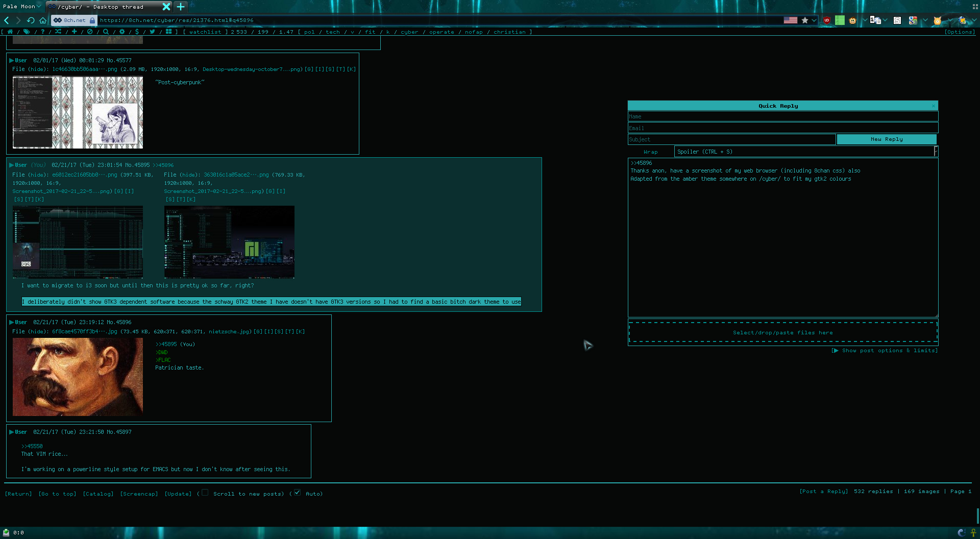
Task: Click the blue wave icon in status bar
Action: coord(962,532)
